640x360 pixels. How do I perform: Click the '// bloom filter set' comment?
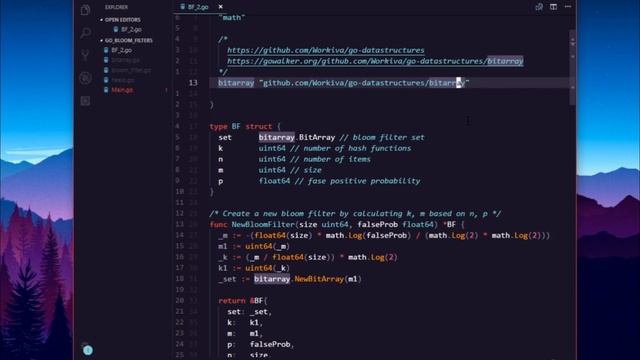pyautogui.click(x=382, y=138)
